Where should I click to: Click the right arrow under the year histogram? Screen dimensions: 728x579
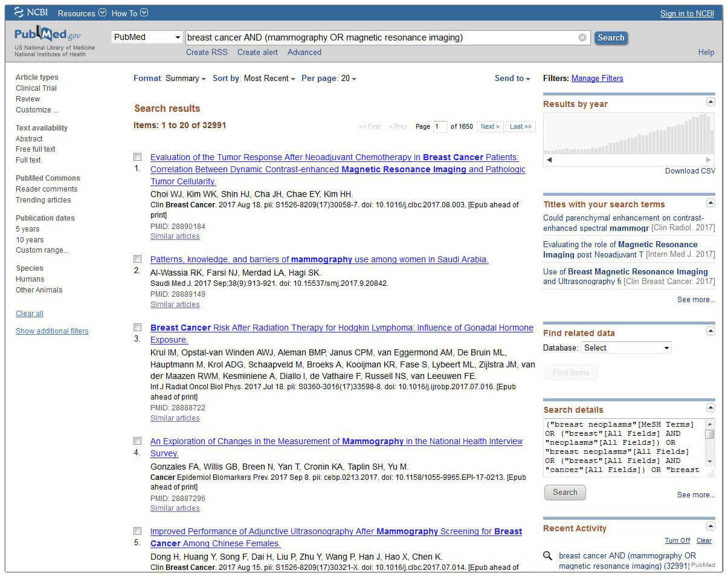pyautogui.click(x=709, y=160)
